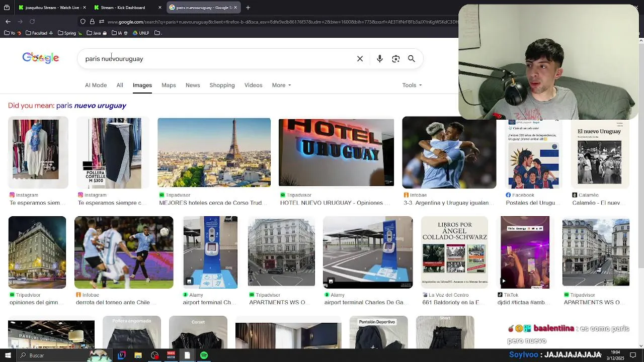Clear the search box with the X icon
The width and height of the screenshot is (644, 362).
click(360, 59)
